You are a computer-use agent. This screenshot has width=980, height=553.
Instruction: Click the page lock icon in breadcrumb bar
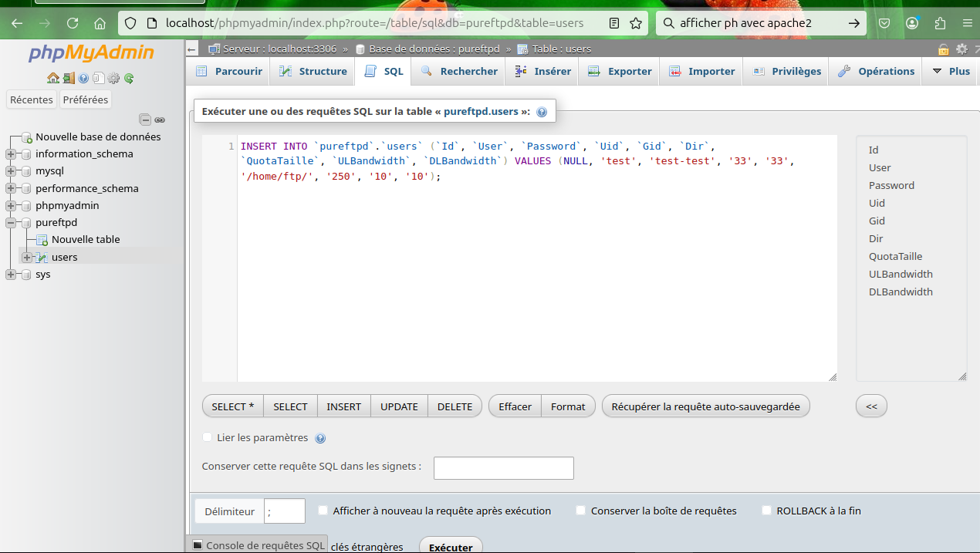(943, 49)
